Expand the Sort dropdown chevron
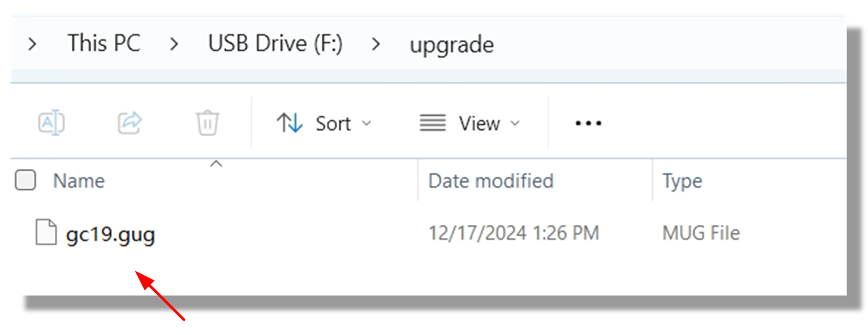 tap(367, 123)
